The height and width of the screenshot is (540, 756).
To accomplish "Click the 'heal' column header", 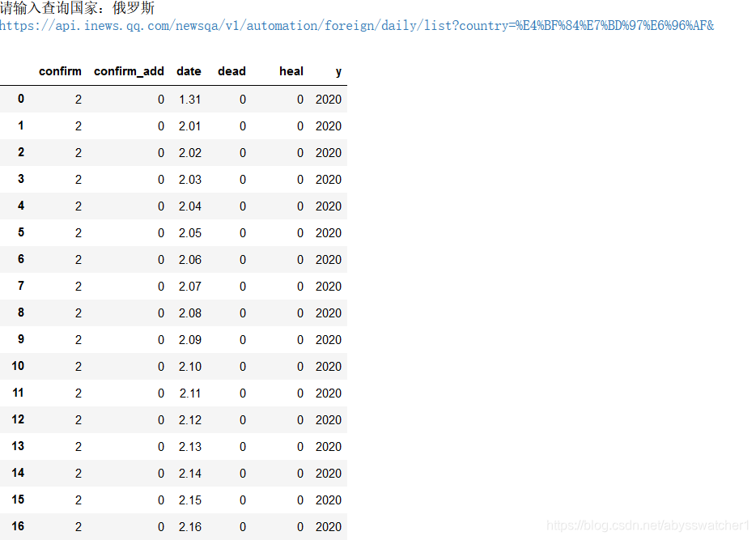I will [x=291, y=71].
